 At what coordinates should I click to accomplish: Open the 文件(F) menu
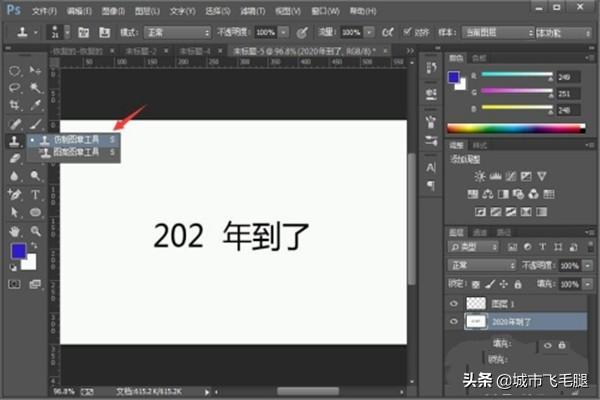coord(45,9)
